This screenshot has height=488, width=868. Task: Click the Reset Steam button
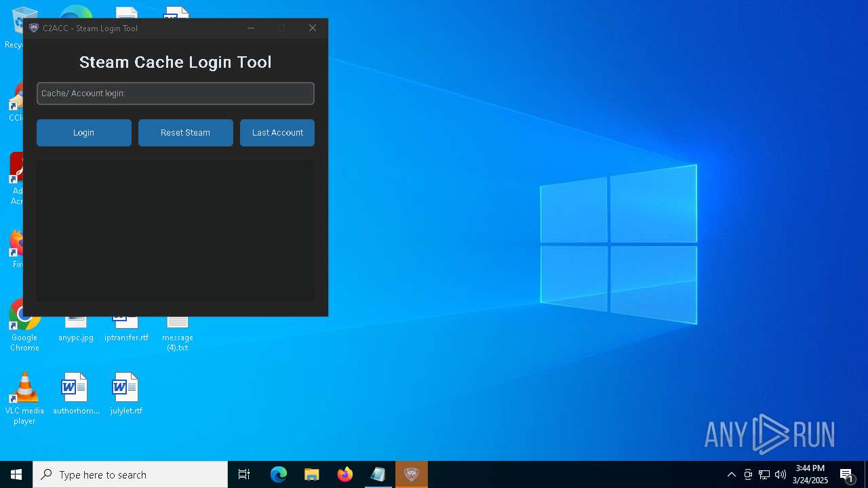pyautogui.click(x=186, y=133)
